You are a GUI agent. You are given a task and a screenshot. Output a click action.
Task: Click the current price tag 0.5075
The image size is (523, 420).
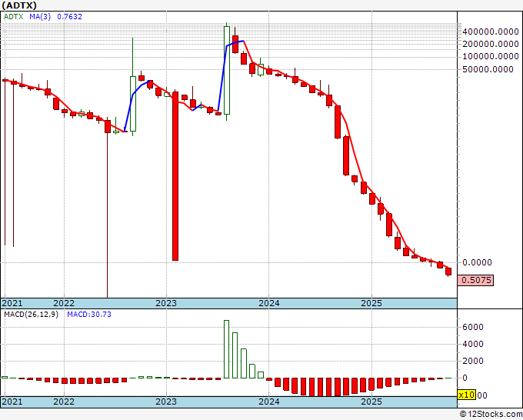pos(475,280)
